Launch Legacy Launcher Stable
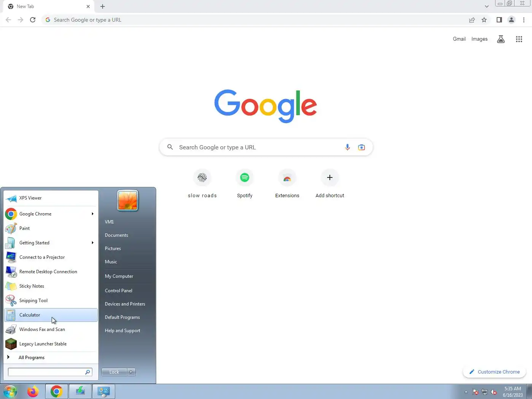The width and height of the screenshot is (532, 399). [x=51, y=344]
